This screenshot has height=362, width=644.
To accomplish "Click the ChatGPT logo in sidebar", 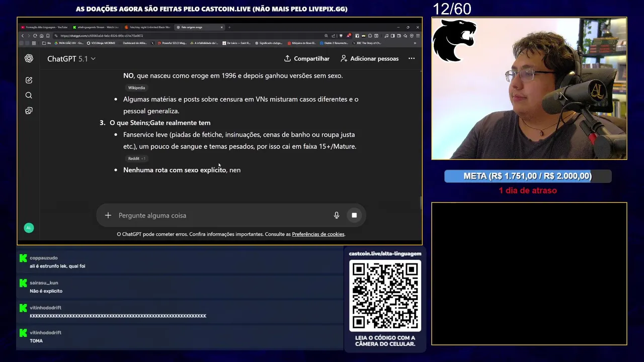I will pos(29,58).
